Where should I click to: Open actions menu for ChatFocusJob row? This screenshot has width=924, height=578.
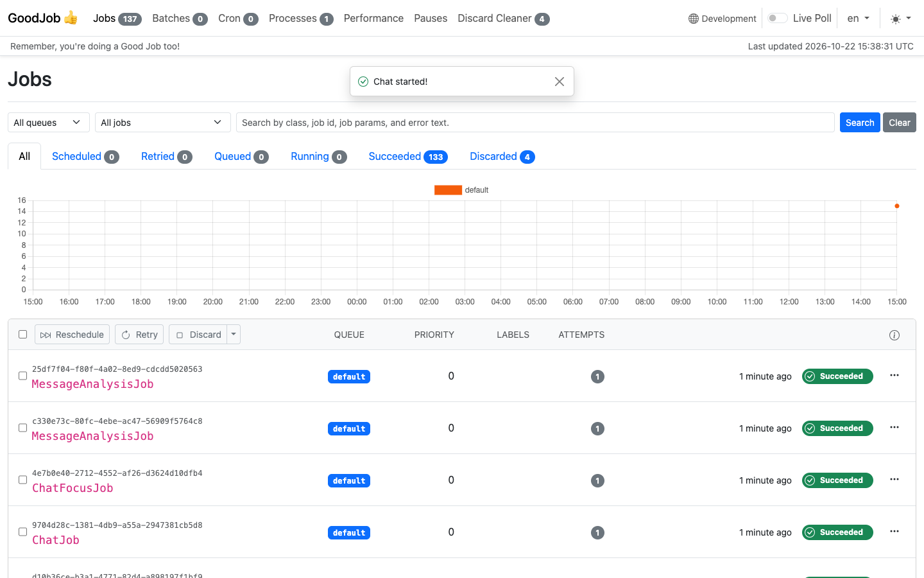tap(894, 479)
